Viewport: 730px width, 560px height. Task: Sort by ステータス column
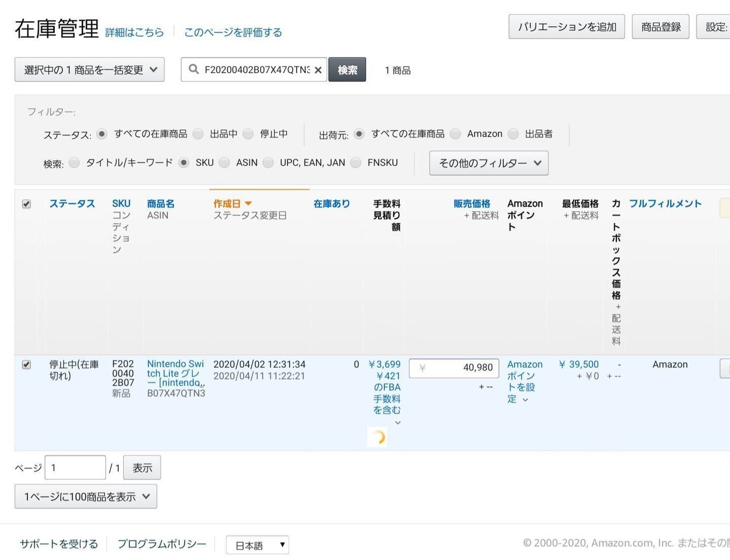pyautogui.click(x=72, y=204)
